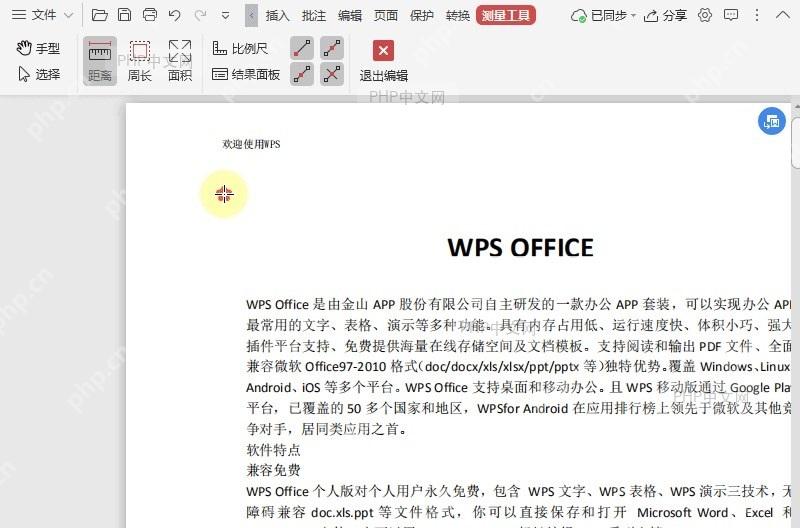
Task: Click the 兼容免费 line in document
Action: (273, 470)
